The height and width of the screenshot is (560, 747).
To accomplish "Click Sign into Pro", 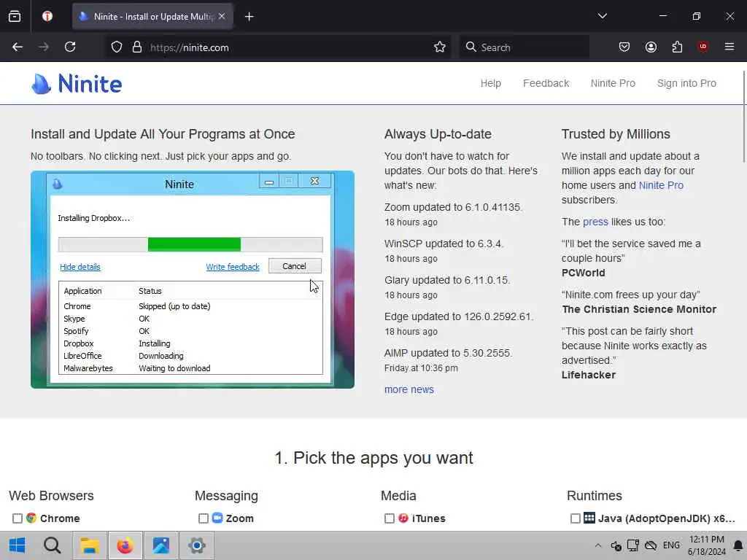I will click(686, 83).
